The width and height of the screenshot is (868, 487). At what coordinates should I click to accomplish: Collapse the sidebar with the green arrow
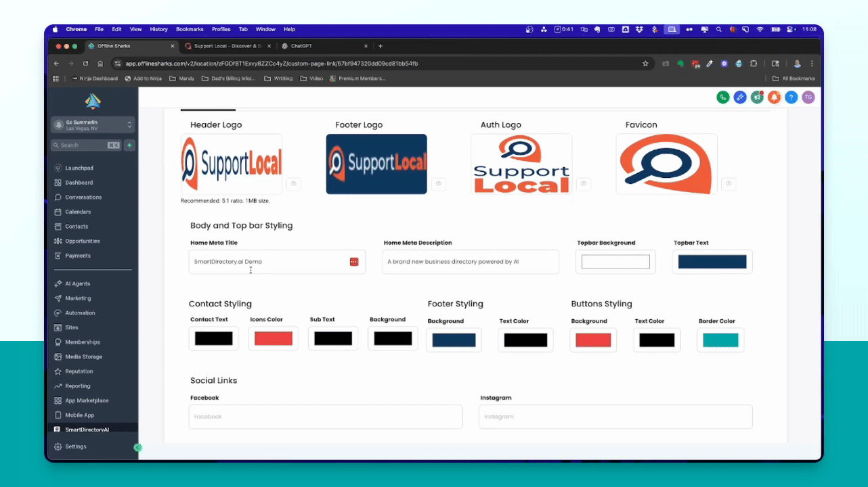coord(138,447)
